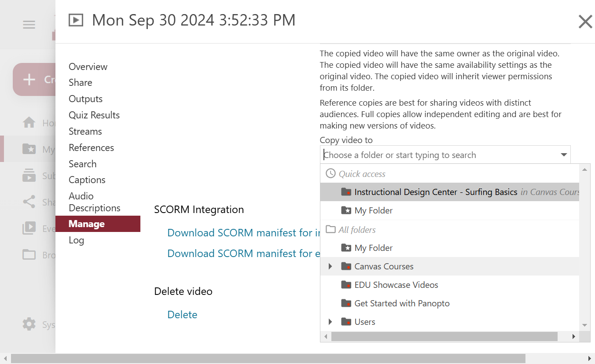Click Download SCORM manifest for i... link

244,232
